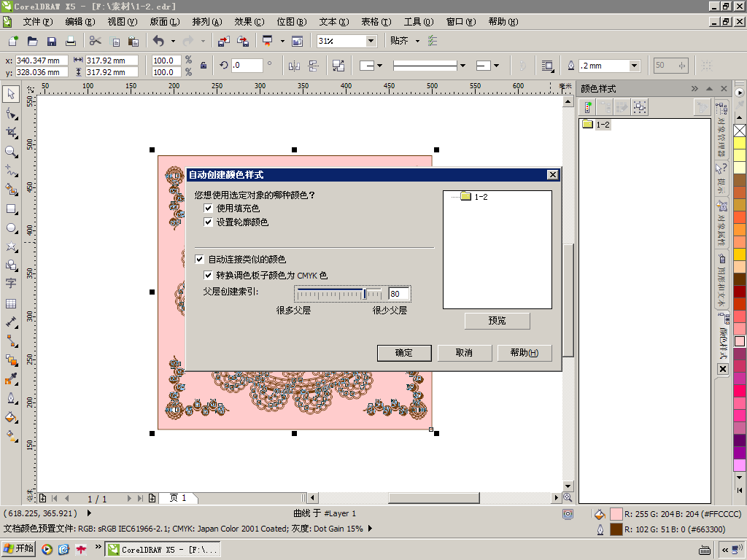
Task: Open the undo history dropdown arrow
Action: 174,41
